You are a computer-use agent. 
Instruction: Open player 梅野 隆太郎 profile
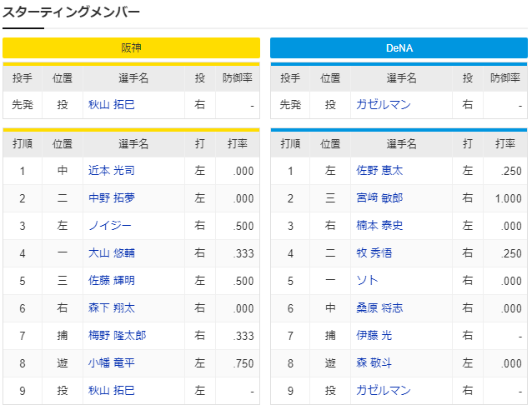117,335
